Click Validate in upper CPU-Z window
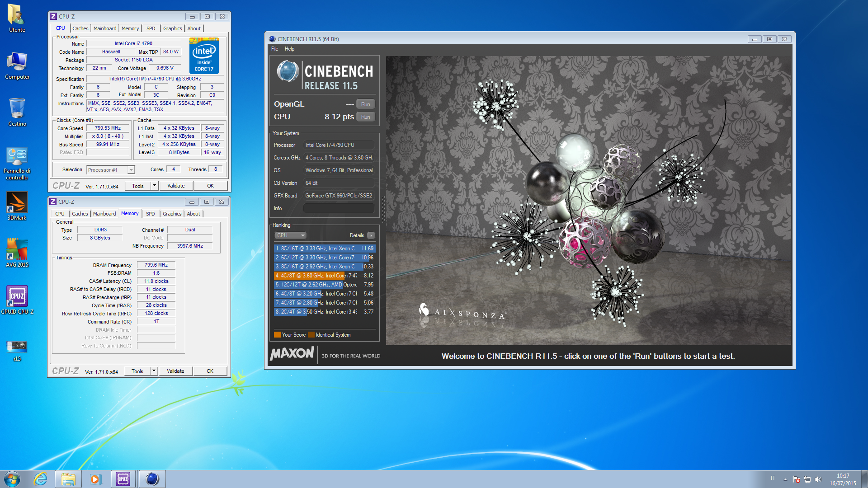This screenshot has width=868, height=488. tap(176, 186)
